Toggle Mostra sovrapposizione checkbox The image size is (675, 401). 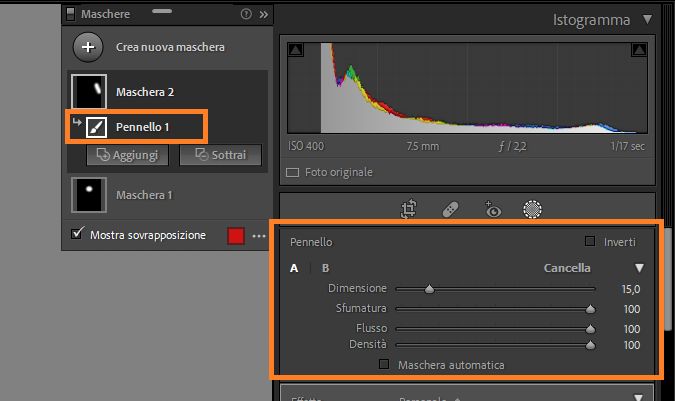pyautogui.click(x=77, y=234)
